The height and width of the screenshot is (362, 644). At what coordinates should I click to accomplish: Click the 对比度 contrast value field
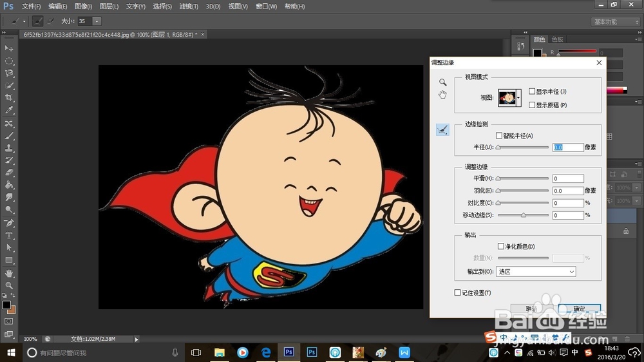pyautogui.click(x=568, y=203)
